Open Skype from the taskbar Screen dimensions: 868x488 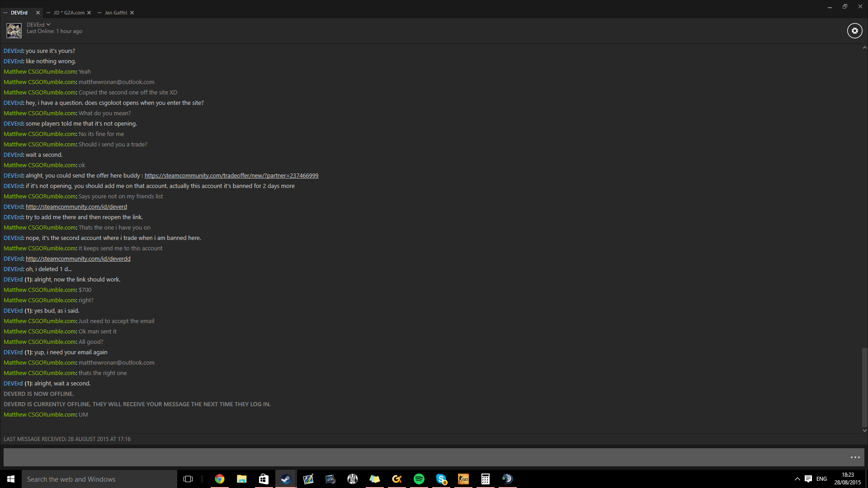[x=441, y=479]
